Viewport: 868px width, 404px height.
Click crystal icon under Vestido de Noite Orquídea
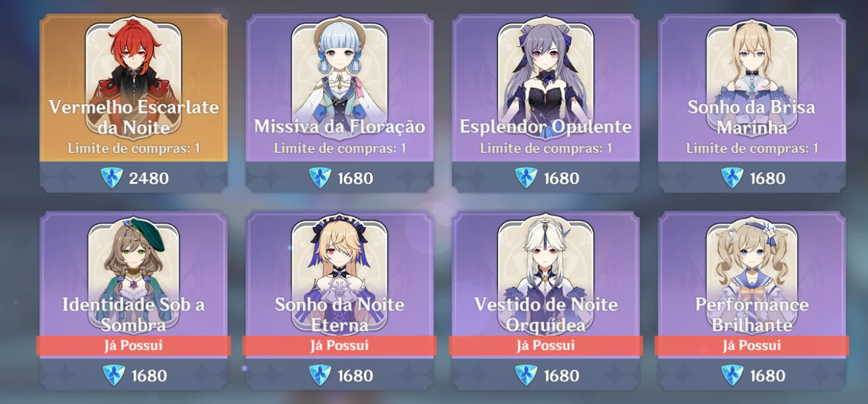coord(526,375)
